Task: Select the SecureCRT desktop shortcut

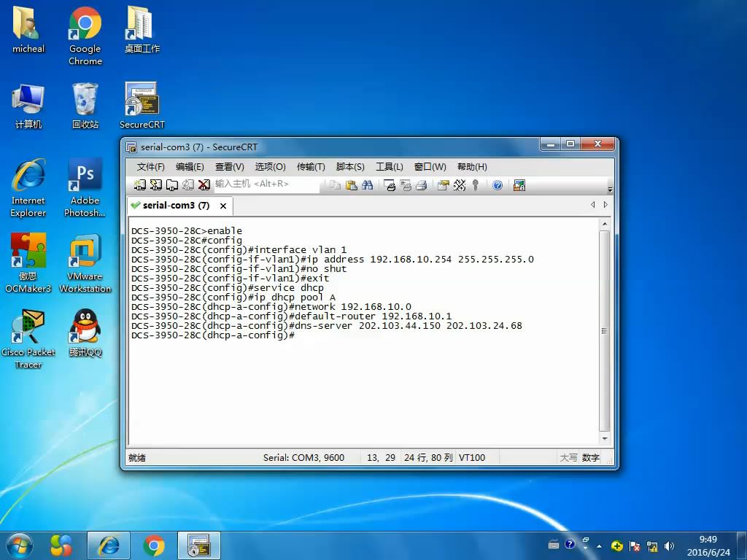Action: pos(142,106)
